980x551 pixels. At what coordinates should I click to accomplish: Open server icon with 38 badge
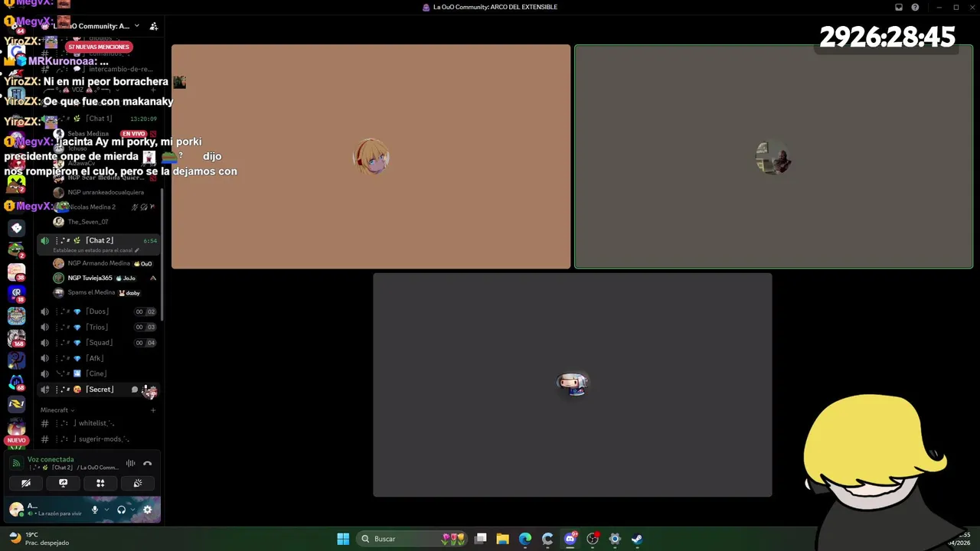16,272
